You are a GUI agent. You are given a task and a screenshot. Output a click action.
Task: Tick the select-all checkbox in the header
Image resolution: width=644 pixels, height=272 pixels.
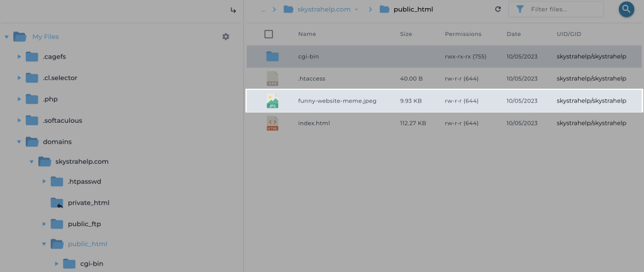point(269,34)
